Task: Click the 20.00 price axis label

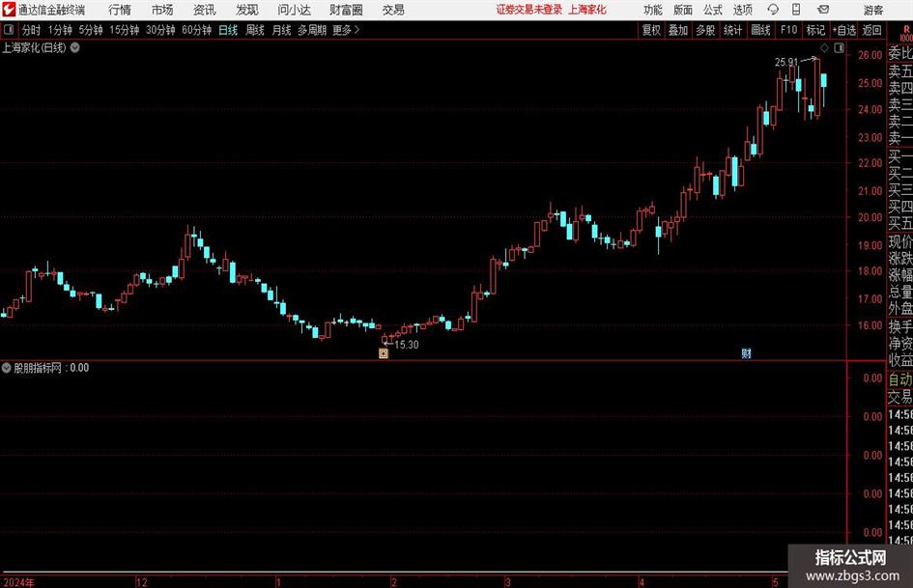Action: (870, 217)
